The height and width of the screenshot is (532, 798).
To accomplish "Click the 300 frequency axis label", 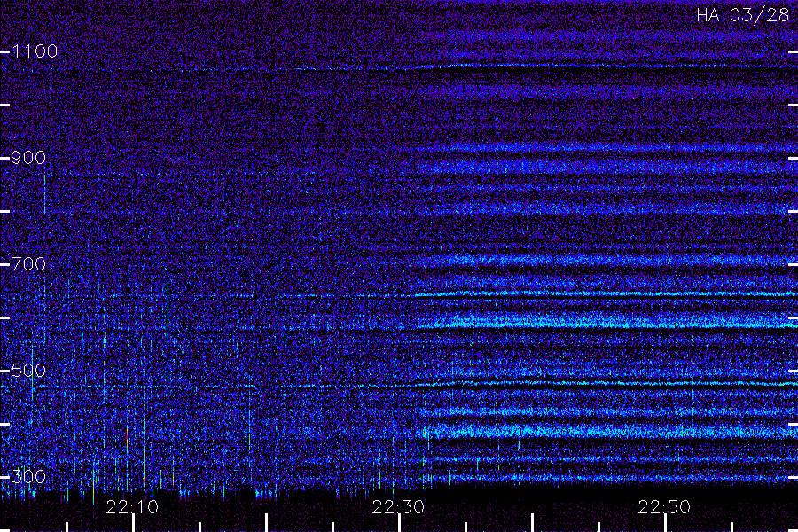I will [x=28, y=477].
